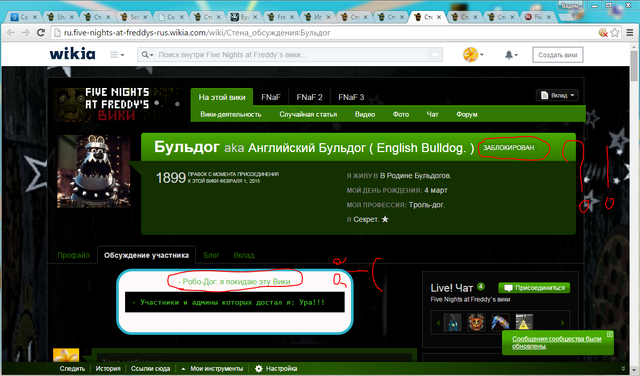The image size is (640, 376).
Task: Expand the search scope magnifier dropdown
Action: point(147,55)
